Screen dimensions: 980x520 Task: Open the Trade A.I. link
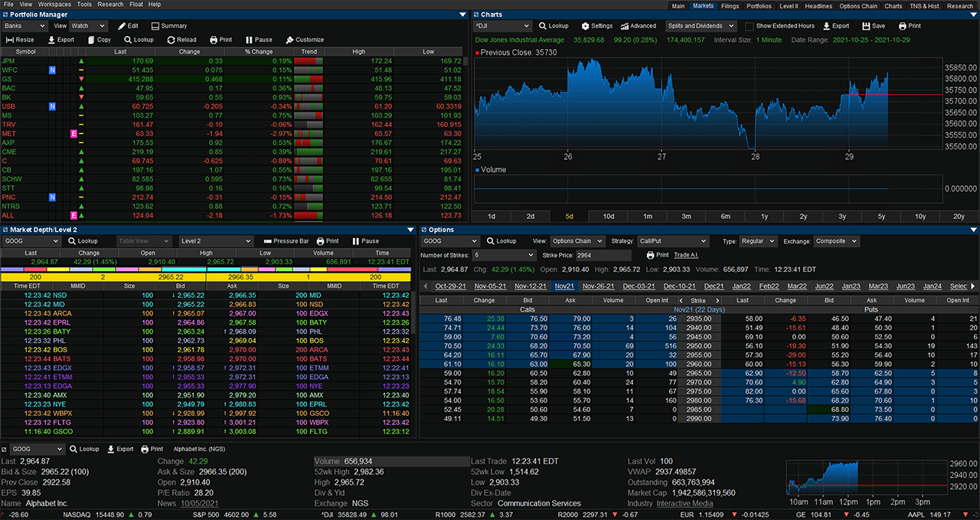click(x=687, y=255)
